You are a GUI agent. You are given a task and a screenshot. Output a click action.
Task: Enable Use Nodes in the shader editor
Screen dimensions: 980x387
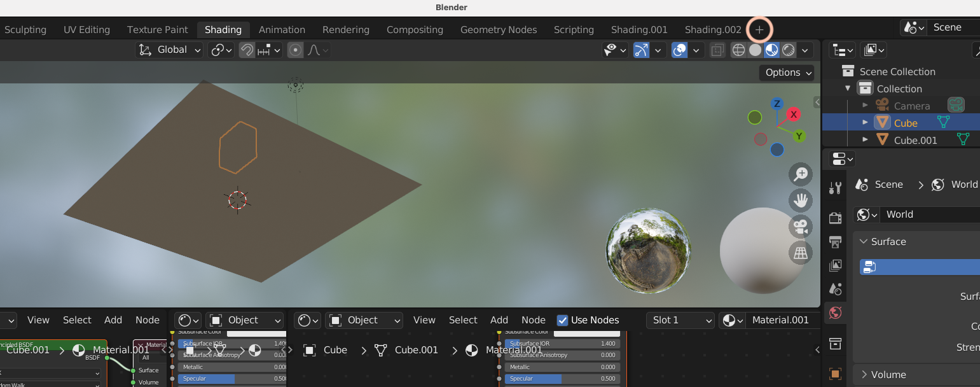coord(563,320)
